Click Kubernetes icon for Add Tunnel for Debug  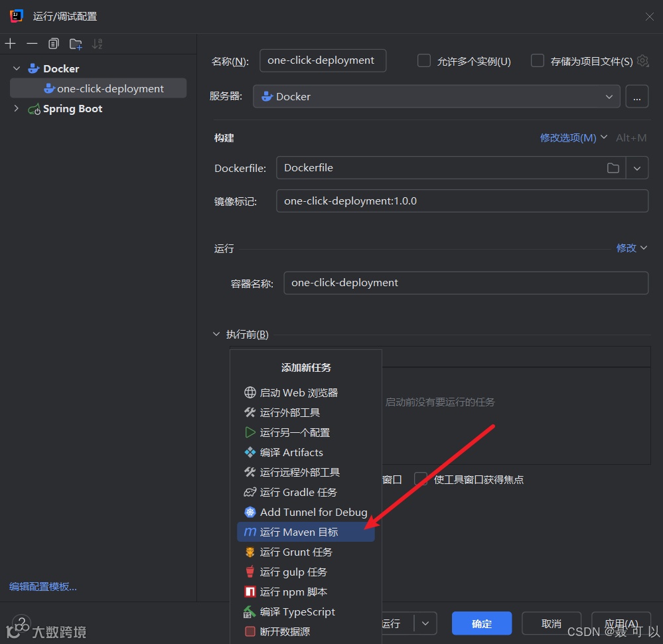250,512
